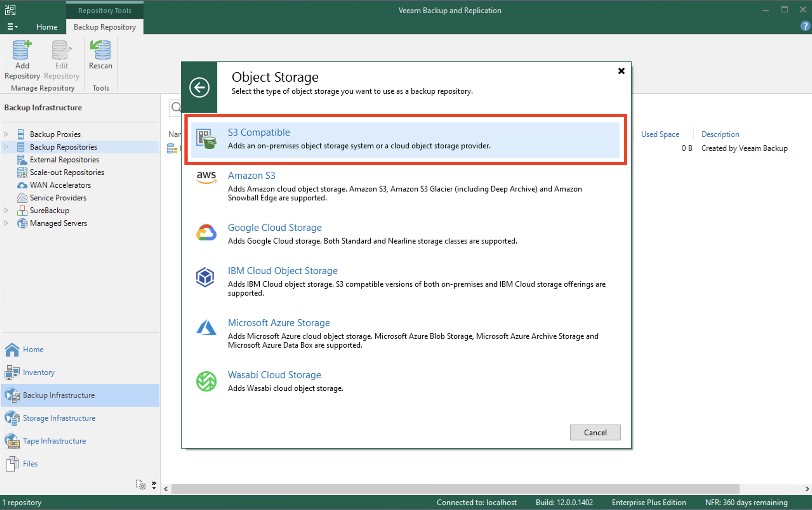Screen dimensions: 812x510
Task: Click the navigation pane settings icon
Action: [141, 485]
